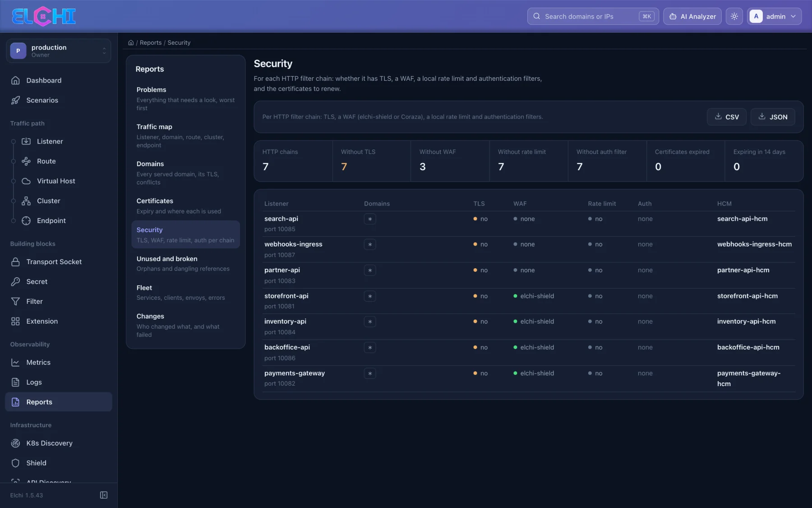Open the Logs page
This screenshot has height=508, width=812.
tap(59, 382)
